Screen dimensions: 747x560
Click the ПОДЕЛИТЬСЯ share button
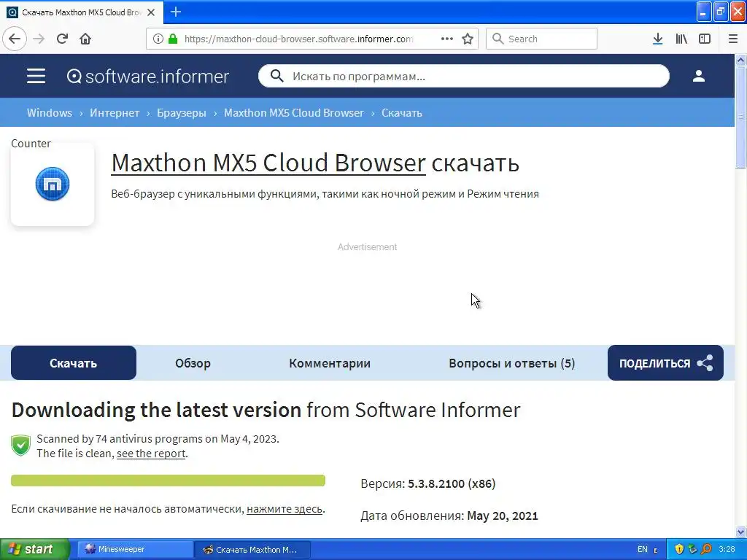[x=665, y=363]
